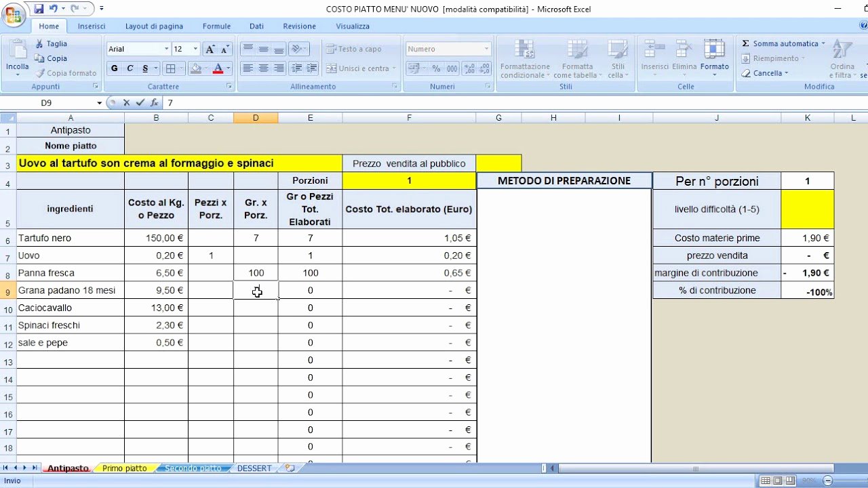Open text orientation options
The height and width of the screenshot is (488, 868).
pos(298,49)
